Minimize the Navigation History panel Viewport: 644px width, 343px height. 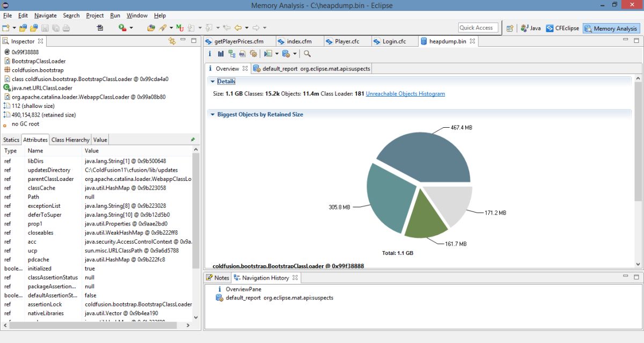point(626,275)
